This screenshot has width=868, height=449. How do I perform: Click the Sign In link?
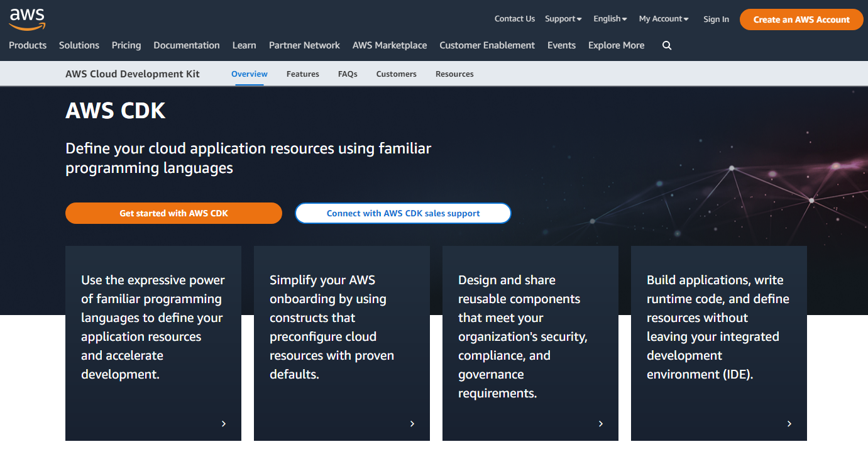pos(716,19)
